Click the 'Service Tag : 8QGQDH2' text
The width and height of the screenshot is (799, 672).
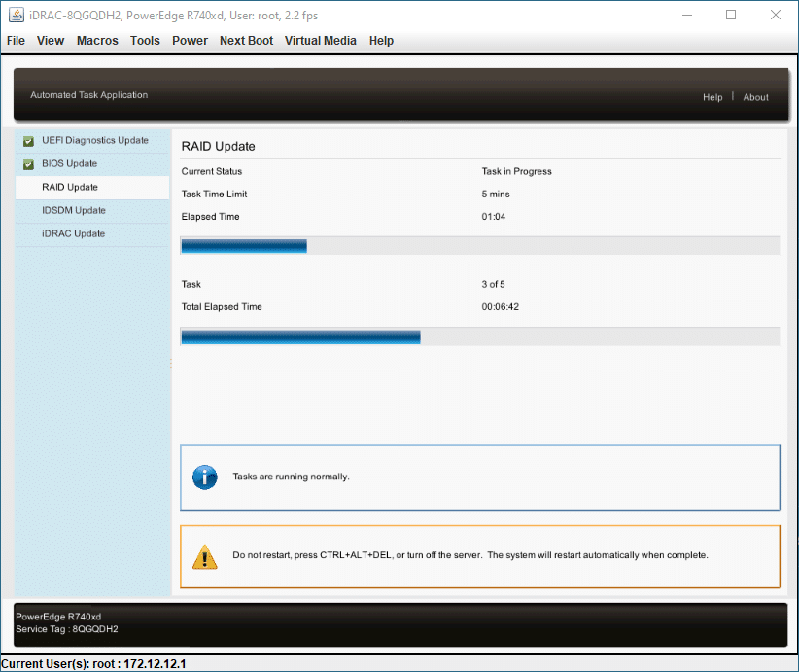coord(67,629)
